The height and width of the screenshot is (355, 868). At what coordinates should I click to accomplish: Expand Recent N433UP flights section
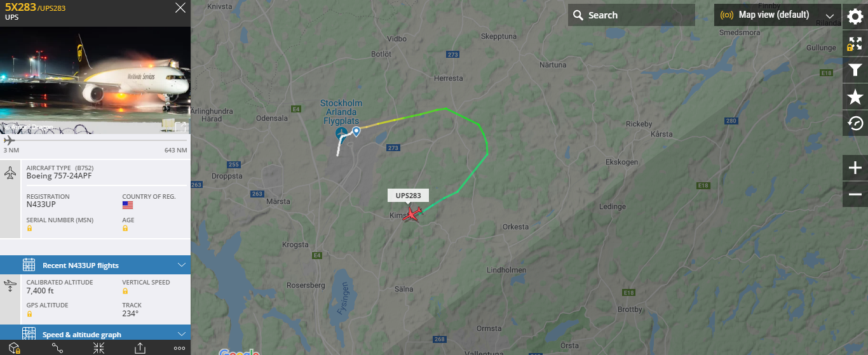click(x=95, y=265)
